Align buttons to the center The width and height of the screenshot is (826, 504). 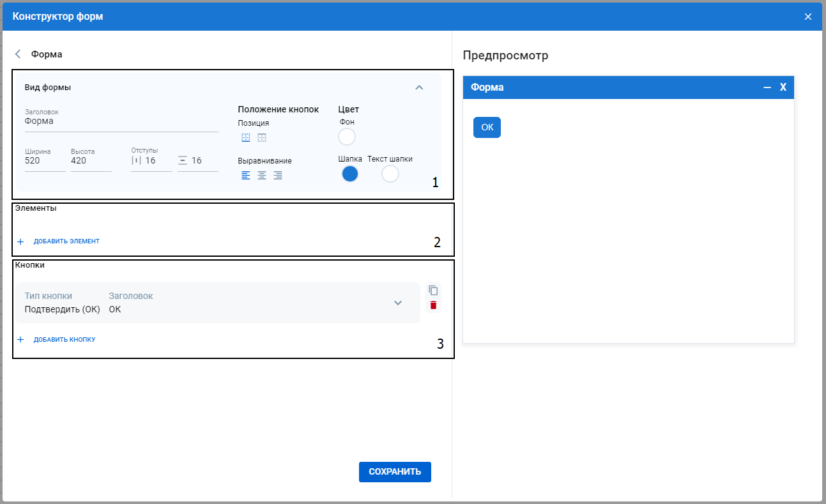(x=262, y=175)
